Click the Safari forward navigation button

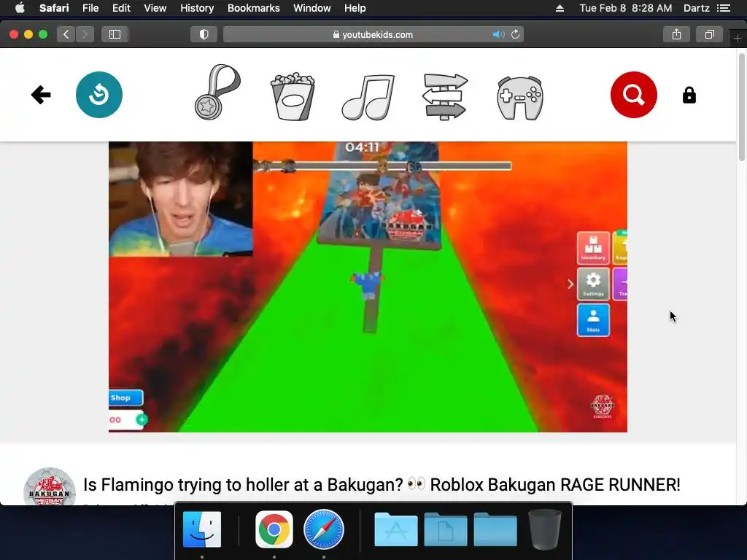tap(85, 34)
